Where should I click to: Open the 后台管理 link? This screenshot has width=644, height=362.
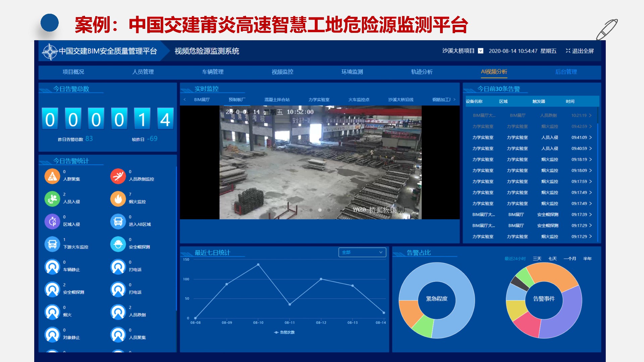(x=566, y=72)
